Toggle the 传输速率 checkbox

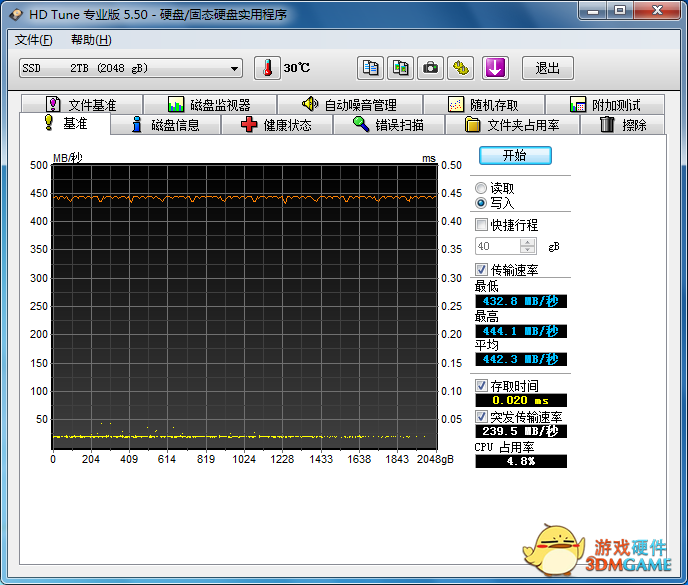coord(481,269)
